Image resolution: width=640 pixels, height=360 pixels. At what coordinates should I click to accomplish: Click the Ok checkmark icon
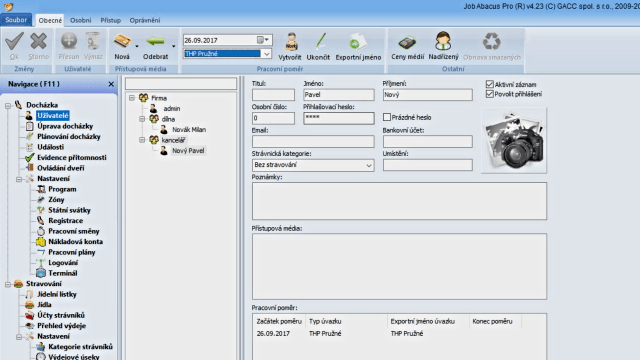tap(14, 42)
